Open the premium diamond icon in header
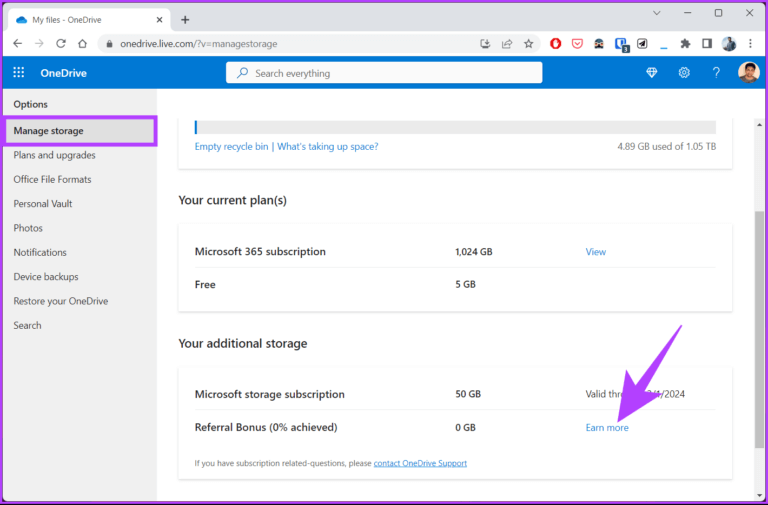This screenshot has height=505, width=768. (651, 72)
